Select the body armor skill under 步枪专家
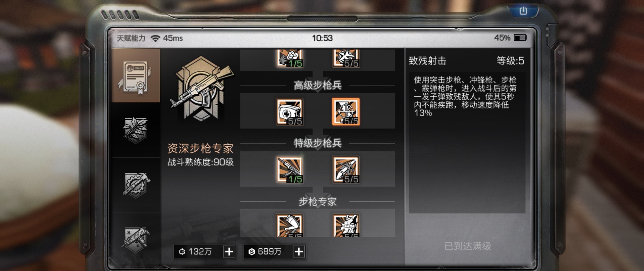Viewport: 644px width, 271px height. (x=346, y=226)
